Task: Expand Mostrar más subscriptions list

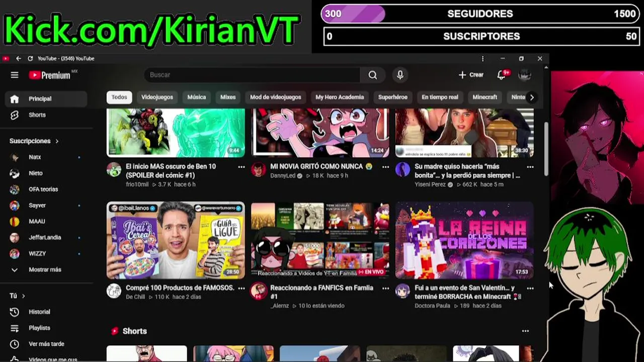Action: click(46, 269)
